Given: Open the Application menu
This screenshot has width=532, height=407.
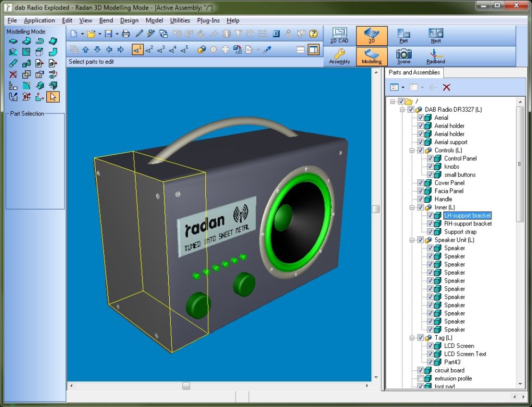Looking at the screenshot, I should pyautogui.click(x=39, y=20).
